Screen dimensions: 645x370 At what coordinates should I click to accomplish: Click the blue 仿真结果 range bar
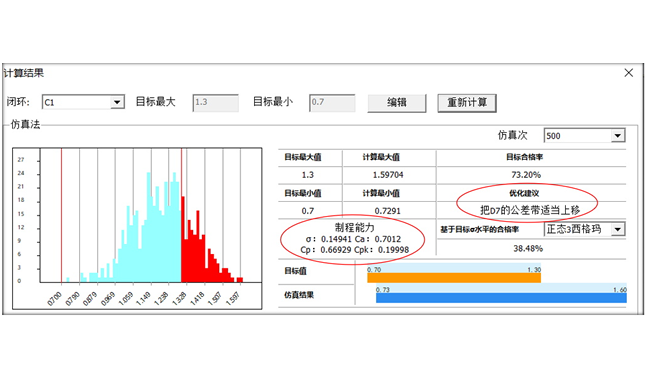tap(501, 298)
